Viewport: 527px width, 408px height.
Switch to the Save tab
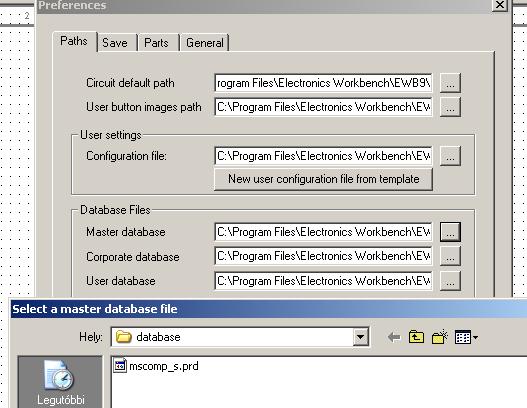coord(116,43)
